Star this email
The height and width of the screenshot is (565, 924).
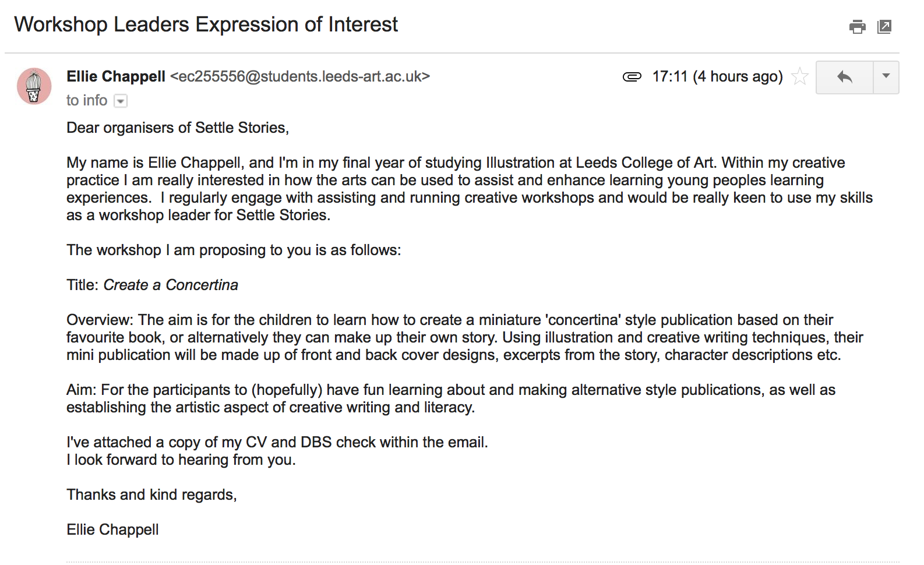tap(800, 77)
